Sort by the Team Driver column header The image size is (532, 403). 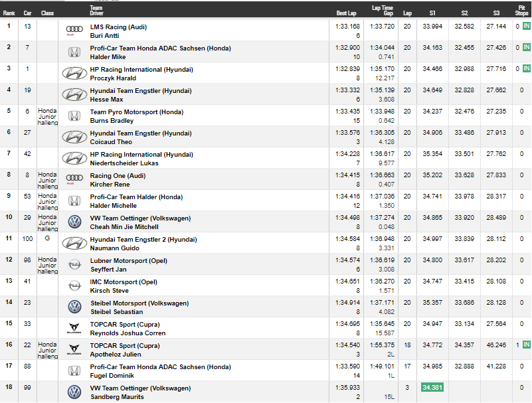coord(96,11)
